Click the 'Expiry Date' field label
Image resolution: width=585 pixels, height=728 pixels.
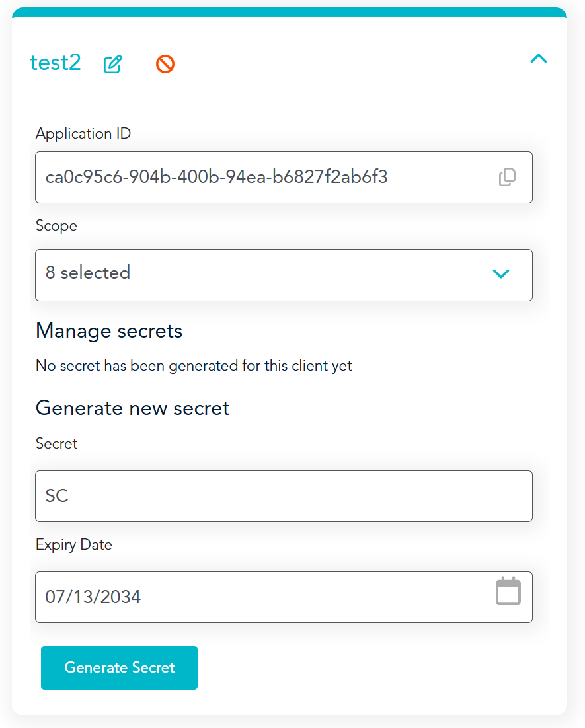74,545
